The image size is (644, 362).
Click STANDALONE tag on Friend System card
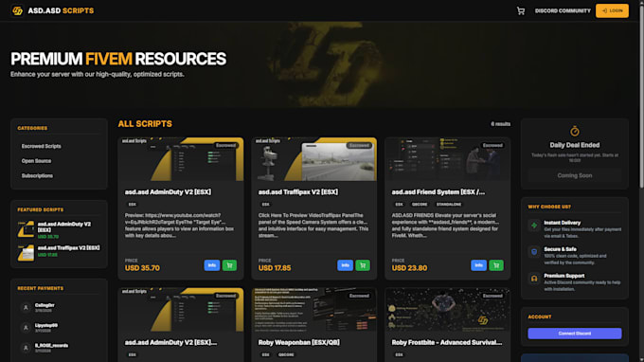tap(449, 204)
